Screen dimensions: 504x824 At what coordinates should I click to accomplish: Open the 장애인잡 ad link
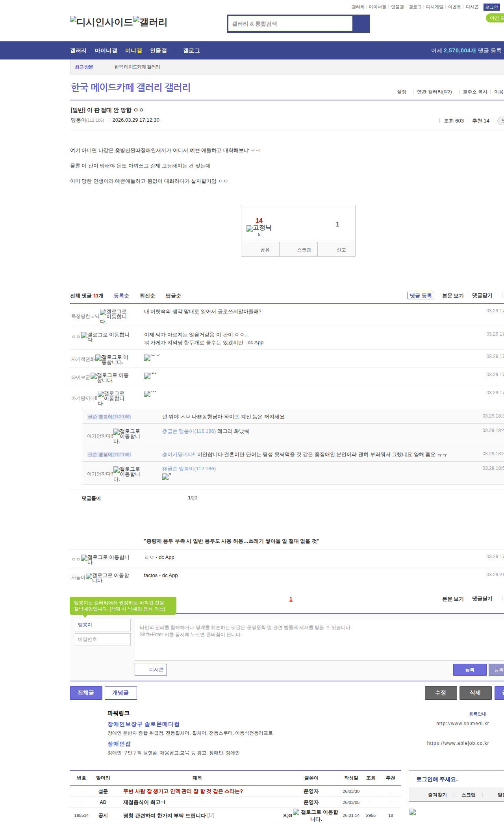(x=119, y=744)
